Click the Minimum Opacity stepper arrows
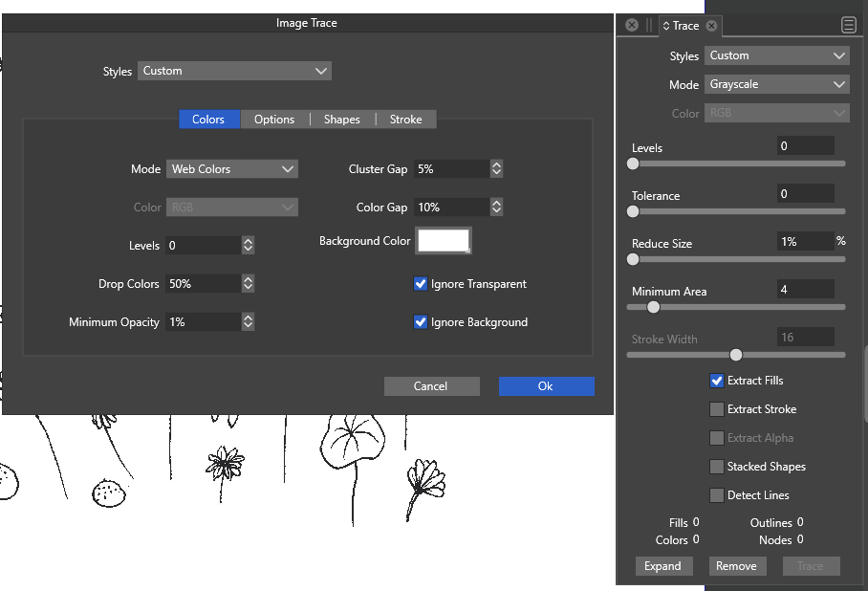 click(248, 322)
